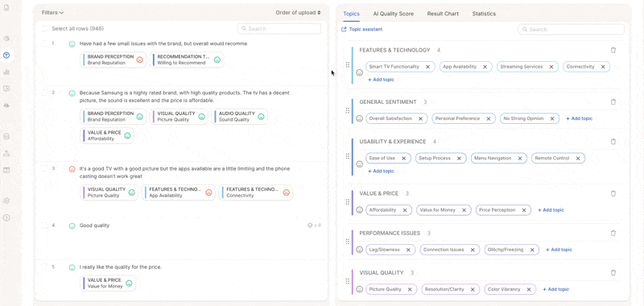Switch to the Statistics tab
Image resolution: width=644 pixels, height=306 pixels.
pyautogui.click(x=484, y=14)
